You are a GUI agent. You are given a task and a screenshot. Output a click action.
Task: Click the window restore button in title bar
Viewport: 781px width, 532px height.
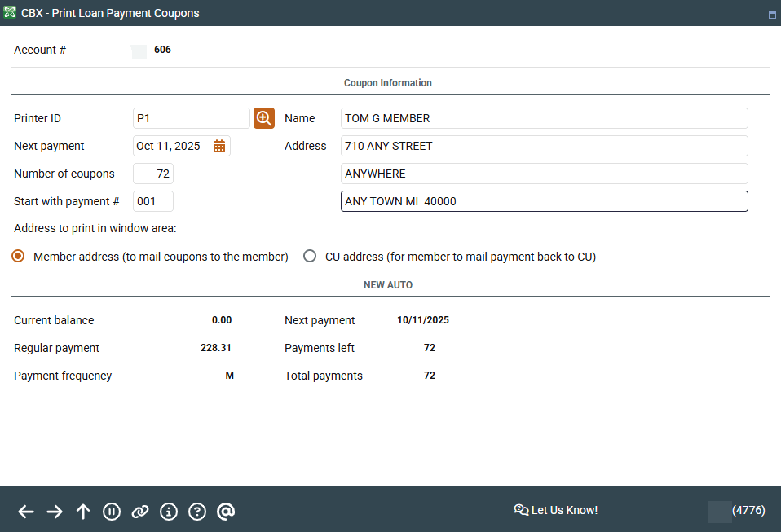[771, 15]
